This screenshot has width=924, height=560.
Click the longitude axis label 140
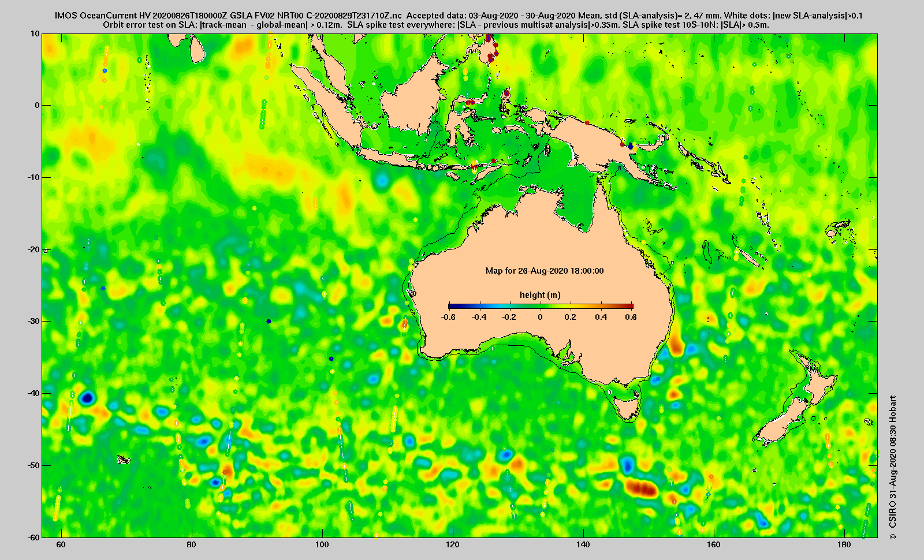click(583, 544)
